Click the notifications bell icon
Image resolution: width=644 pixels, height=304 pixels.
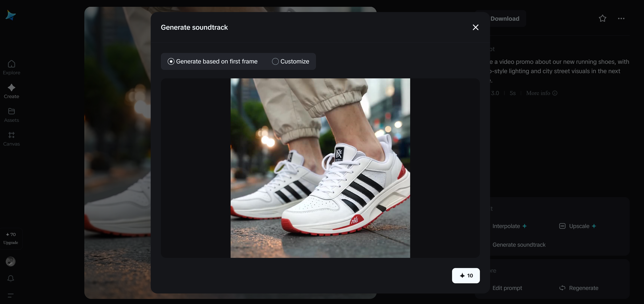tap(11, 278)
